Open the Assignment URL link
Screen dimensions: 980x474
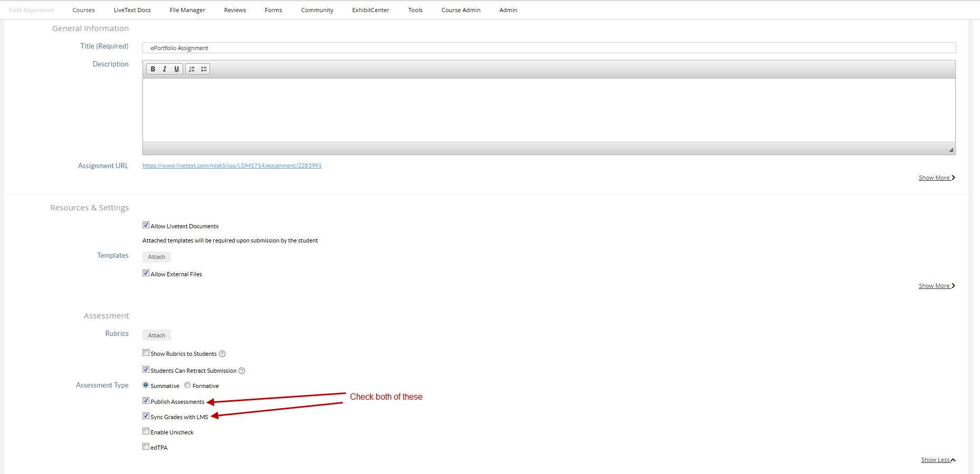[x=232, y=166]
